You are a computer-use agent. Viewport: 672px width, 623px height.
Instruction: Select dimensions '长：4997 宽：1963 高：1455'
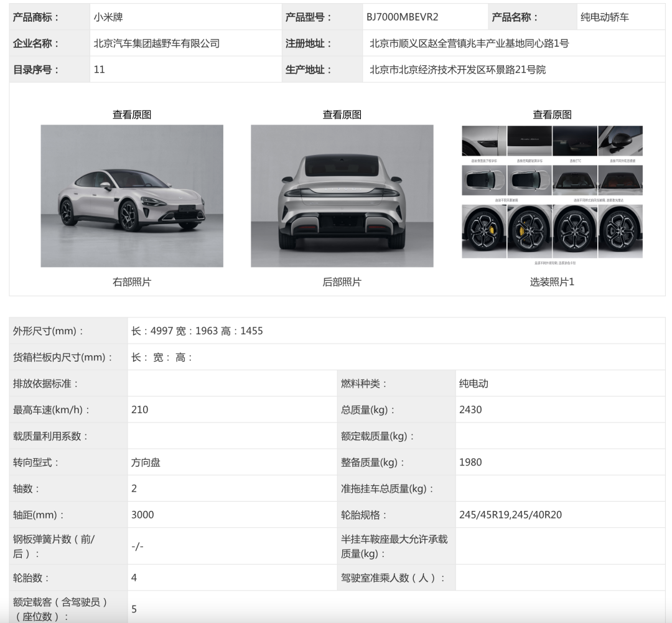pyautogui.click(x=197, y=331)
